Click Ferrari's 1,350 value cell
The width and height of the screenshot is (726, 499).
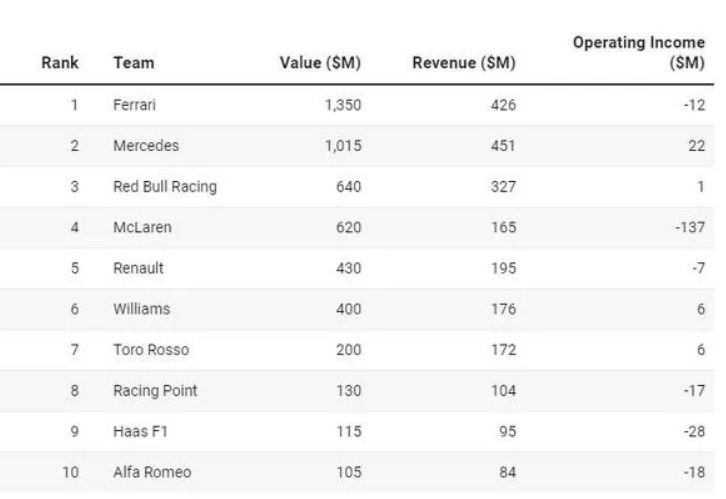coord(343,106)
